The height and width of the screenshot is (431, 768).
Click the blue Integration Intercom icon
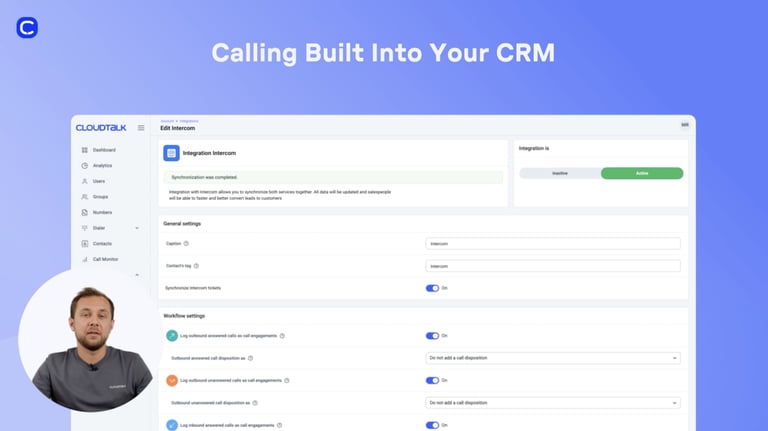coord(171,153)
